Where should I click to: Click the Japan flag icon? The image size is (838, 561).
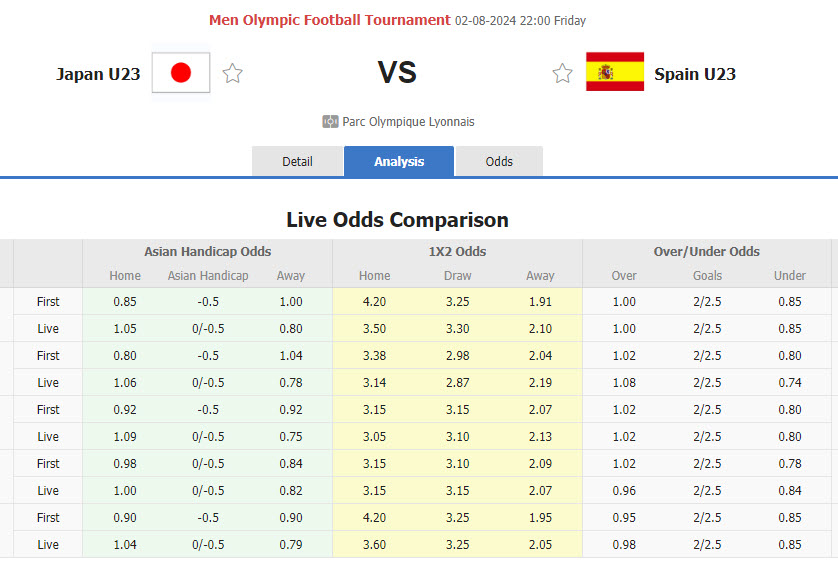click(181, 73)
